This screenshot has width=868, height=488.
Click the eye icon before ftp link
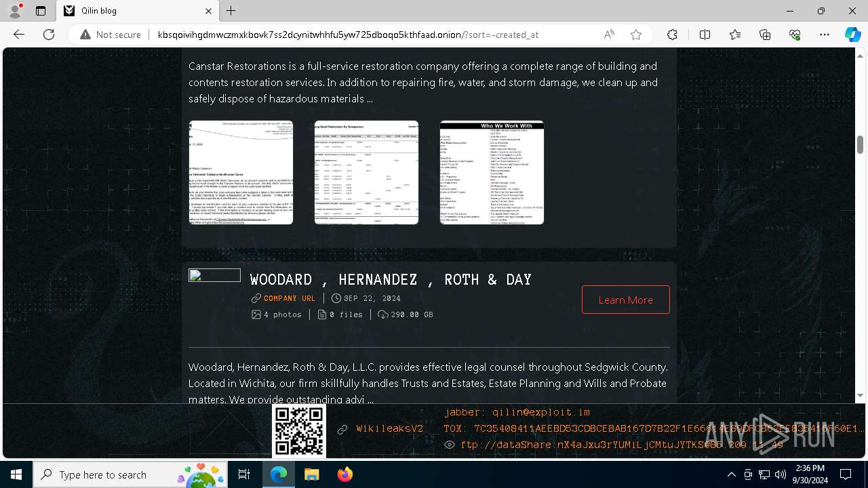449,445
